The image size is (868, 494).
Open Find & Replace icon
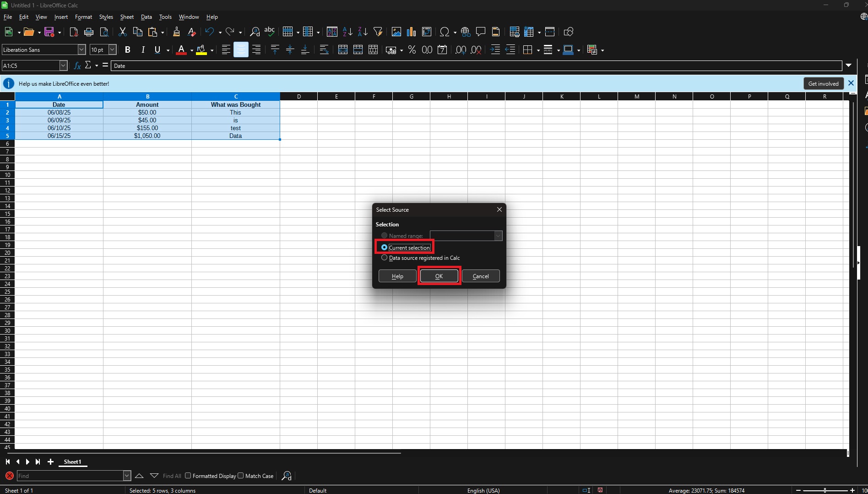(255, 32)
